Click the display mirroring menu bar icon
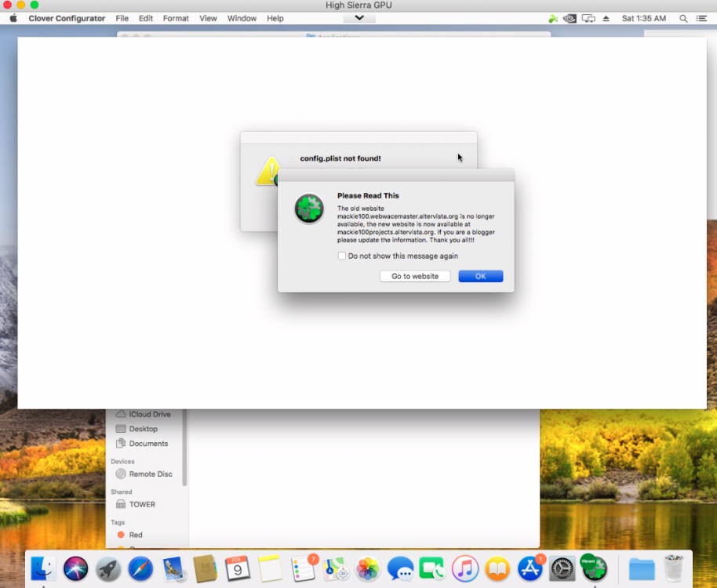 [x=588, y=18]
